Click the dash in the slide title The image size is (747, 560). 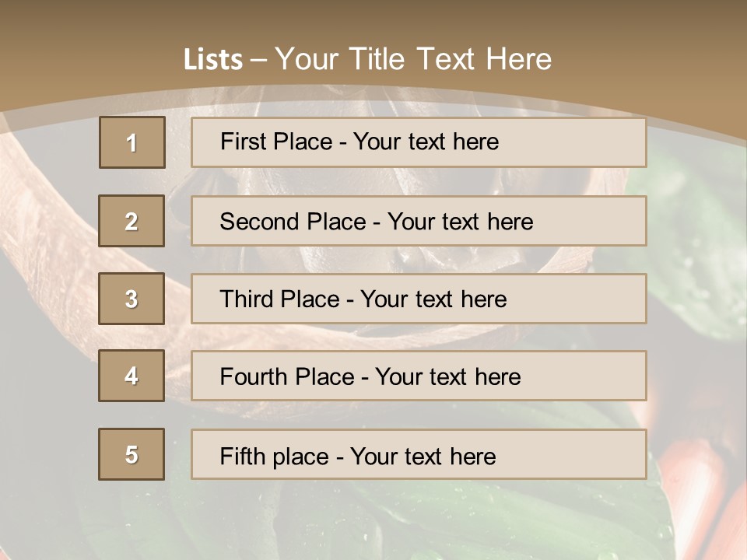[259, 60]
